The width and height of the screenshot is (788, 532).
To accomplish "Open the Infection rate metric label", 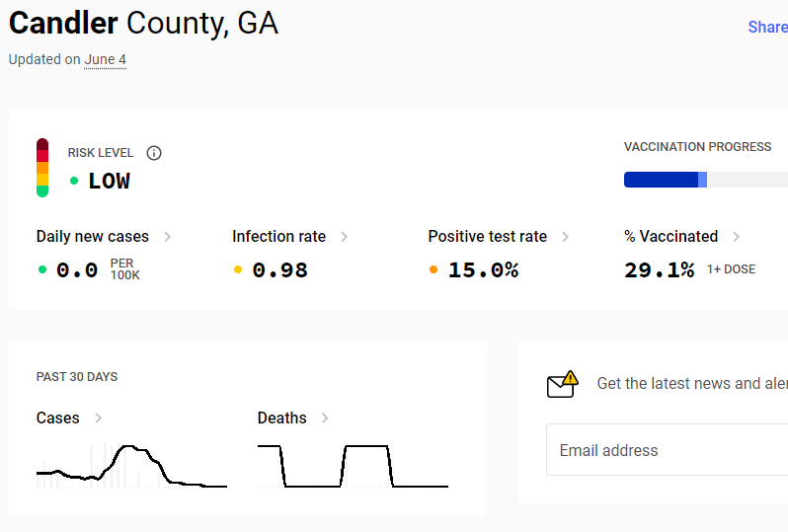I will [x=278, y=237].
